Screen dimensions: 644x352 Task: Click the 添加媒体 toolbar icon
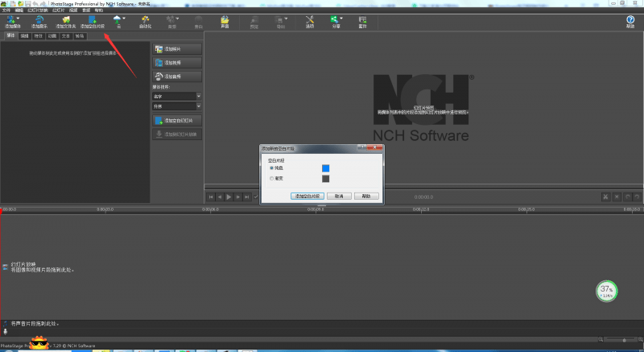pos(11,21)
